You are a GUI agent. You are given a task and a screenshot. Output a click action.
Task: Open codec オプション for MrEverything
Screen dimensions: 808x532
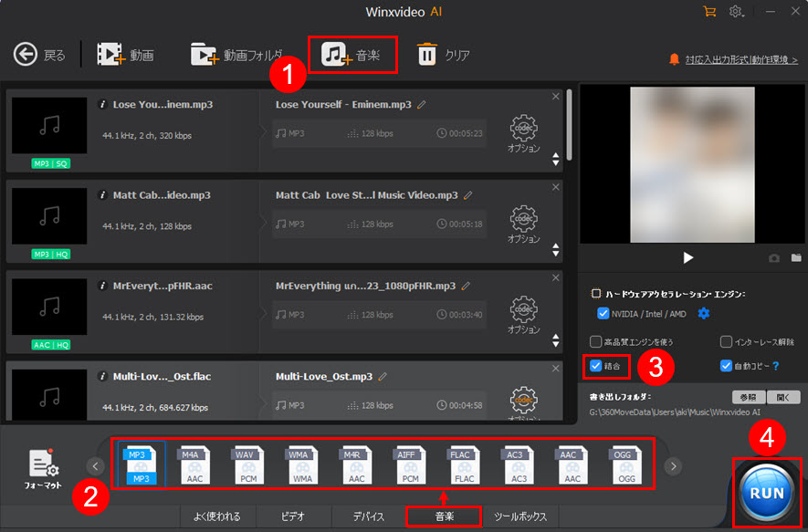[x=523, y=315]
